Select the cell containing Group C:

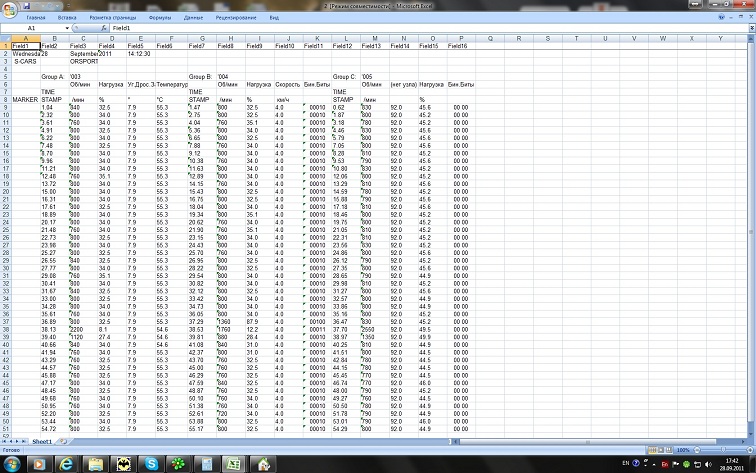pyautogui.click(x=346, y=77)
